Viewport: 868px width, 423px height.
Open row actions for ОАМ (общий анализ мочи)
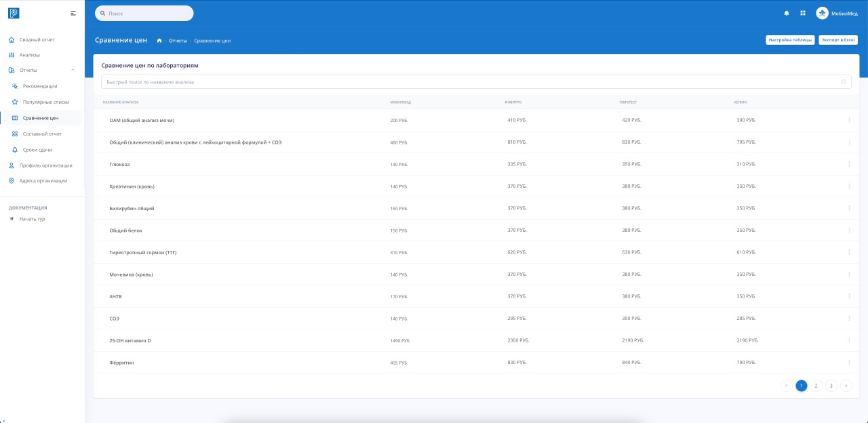[x=849, y=120]
